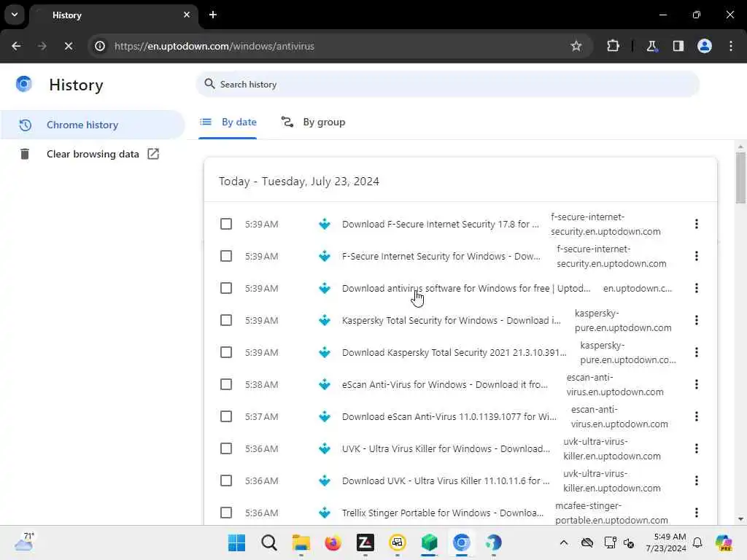Open eScan Anti-Virus for Windows link
Screen dimensions: 747x560
(444, 385)
